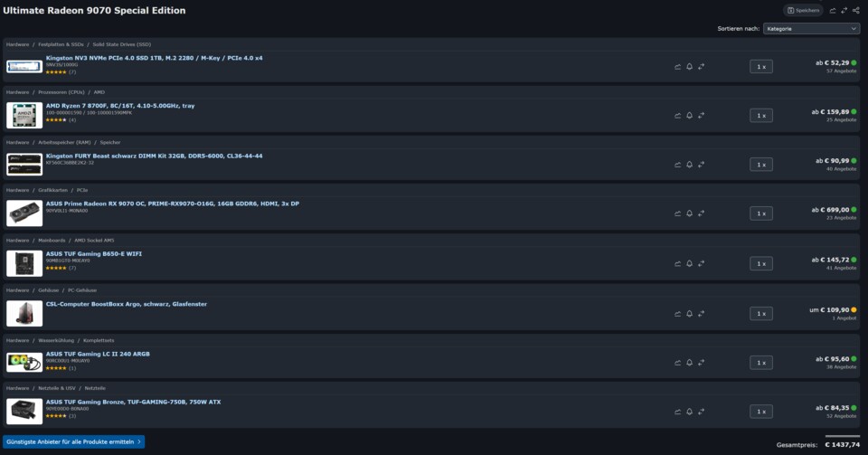Click quantity field for ASUS TUF Gaming LC II 240
This screenshot has width=868, height=455.
click(x=760, y=362)
